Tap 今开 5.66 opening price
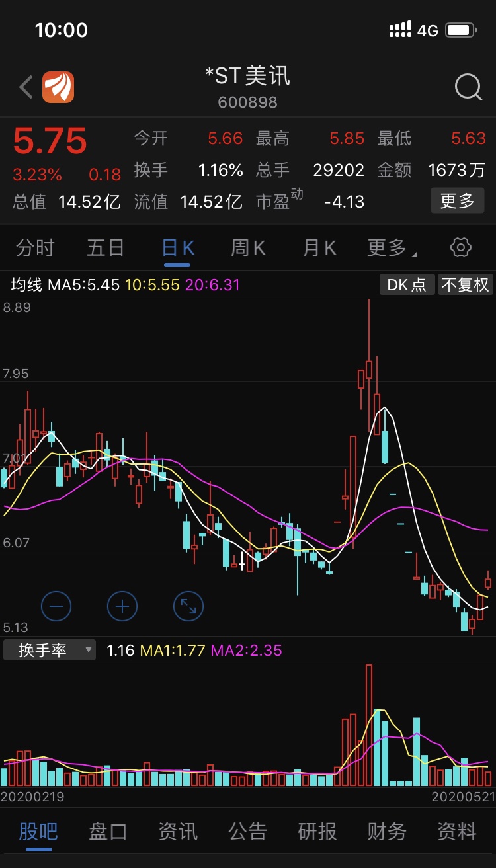496x868 pixels. coord(188,138)
